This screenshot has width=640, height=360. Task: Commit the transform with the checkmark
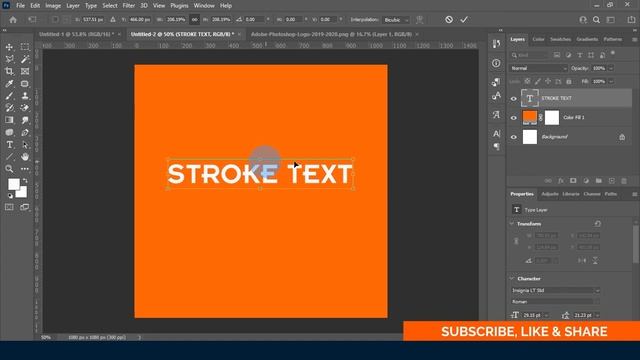464,20
